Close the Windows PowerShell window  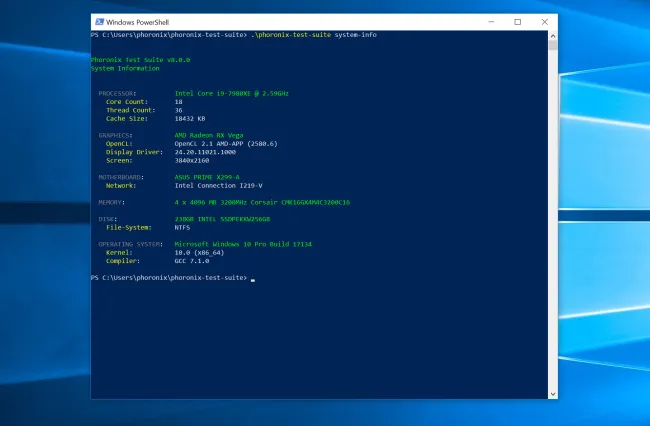(x=544, y=21)
